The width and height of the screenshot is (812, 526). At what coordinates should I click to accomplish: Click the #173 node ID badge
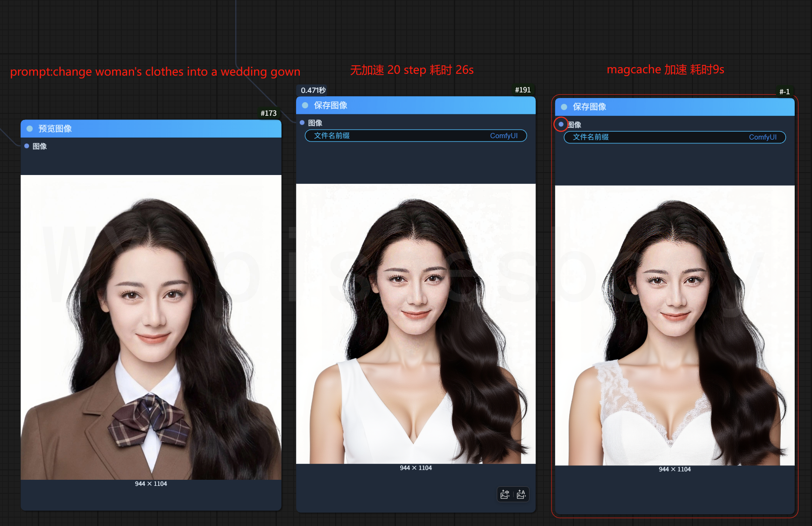click(x=268, y=113)
